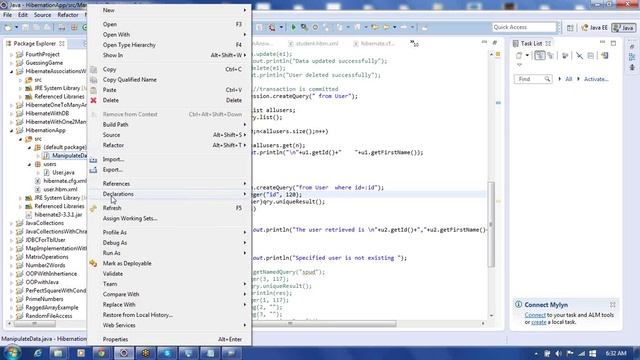Click the Skype taskbar icon
Image resolution: width=640 pixels, height=360 pixels.
(167, 353)
